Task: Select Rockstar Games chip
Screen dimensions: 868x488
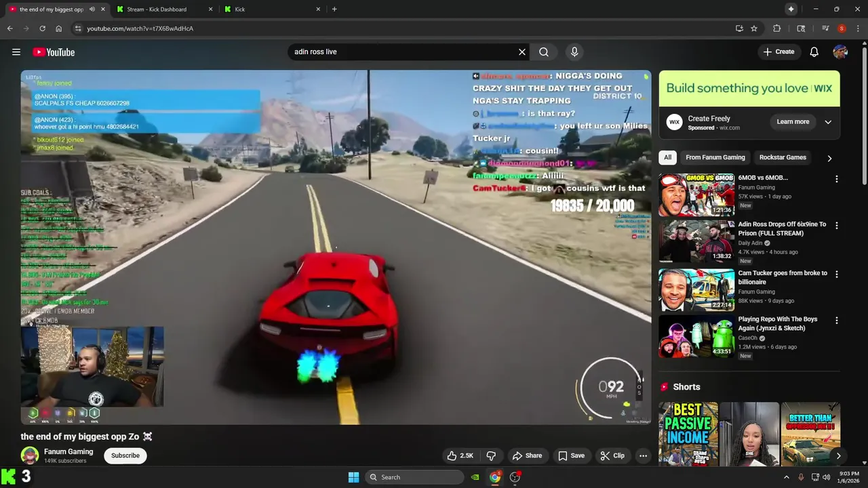Action: pyautogui.click(x=783, y=157)
